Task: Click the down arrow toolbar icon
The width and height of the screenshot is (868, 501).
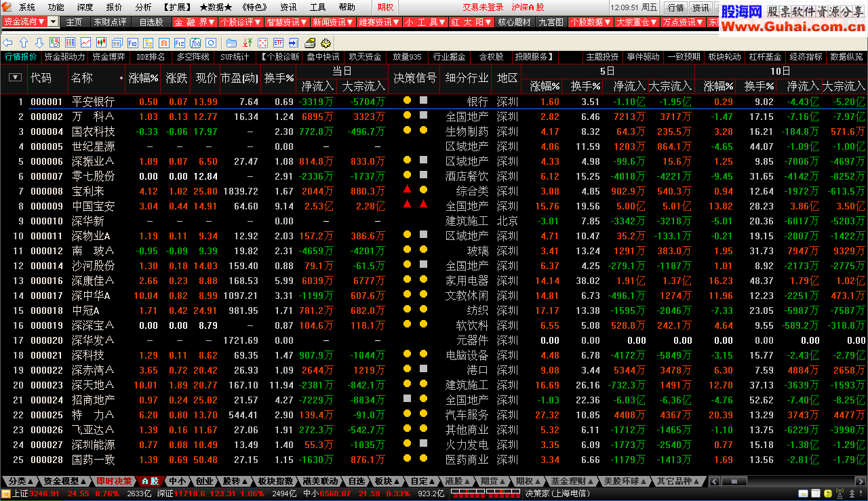Action: 39,42
